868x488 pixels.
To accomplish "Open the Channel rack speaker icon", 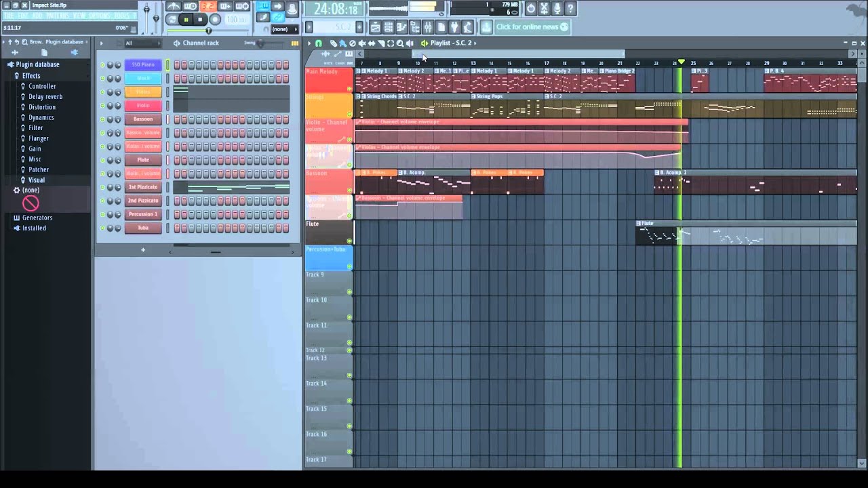I will pos(176,43).
